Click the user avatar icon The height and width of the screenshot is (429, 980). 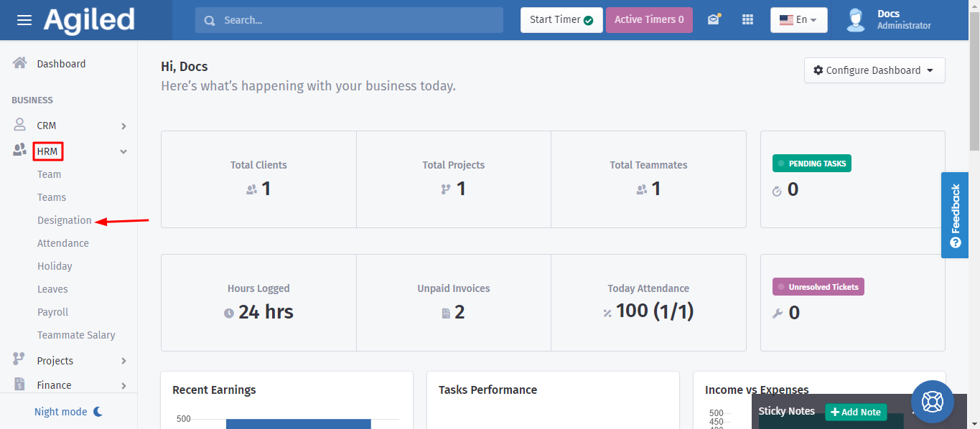[855, 20]
